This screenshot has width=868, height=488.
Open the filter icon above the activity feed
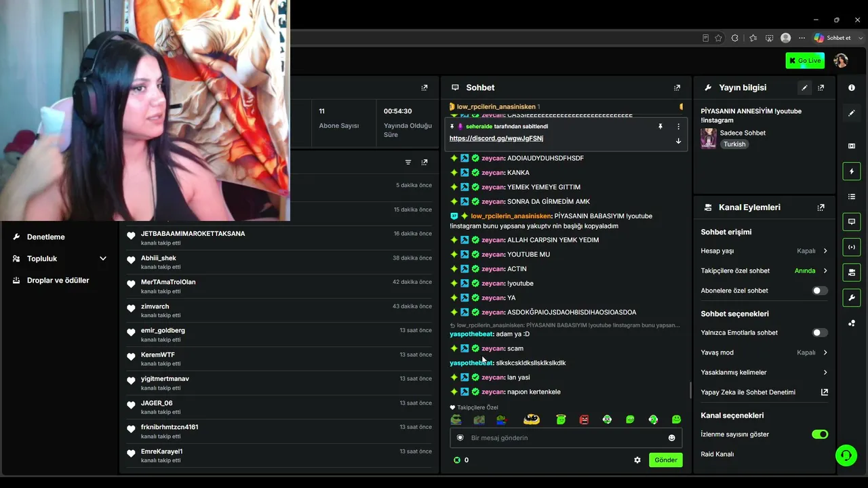[408, 163]
